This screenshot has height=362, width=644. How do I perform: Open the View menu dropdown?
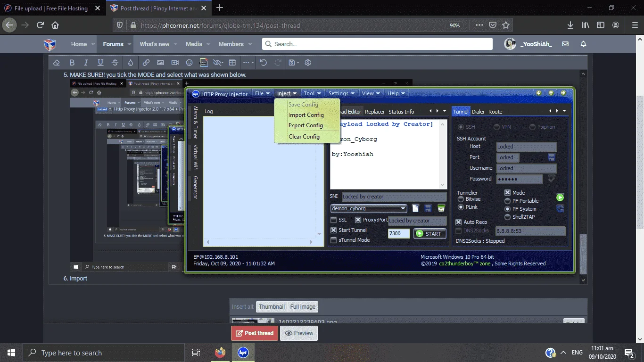point(371,93)
